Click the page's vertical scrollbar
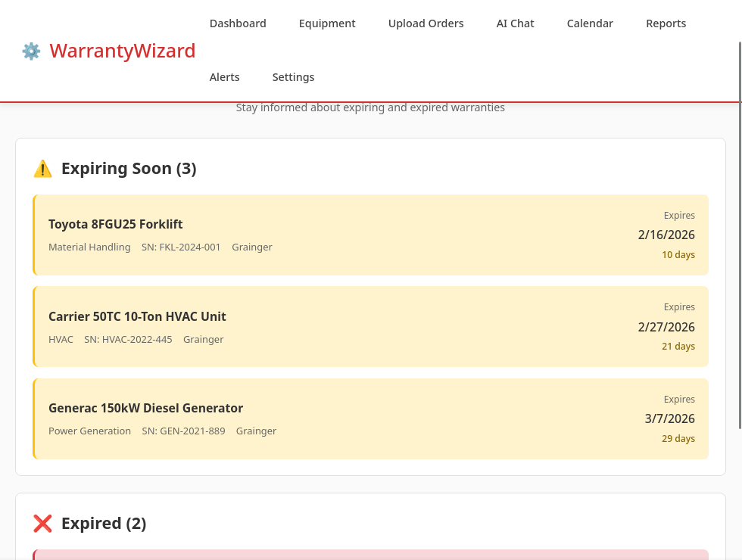The height and width of the screenshot is (560, 742). pos(740,235)
